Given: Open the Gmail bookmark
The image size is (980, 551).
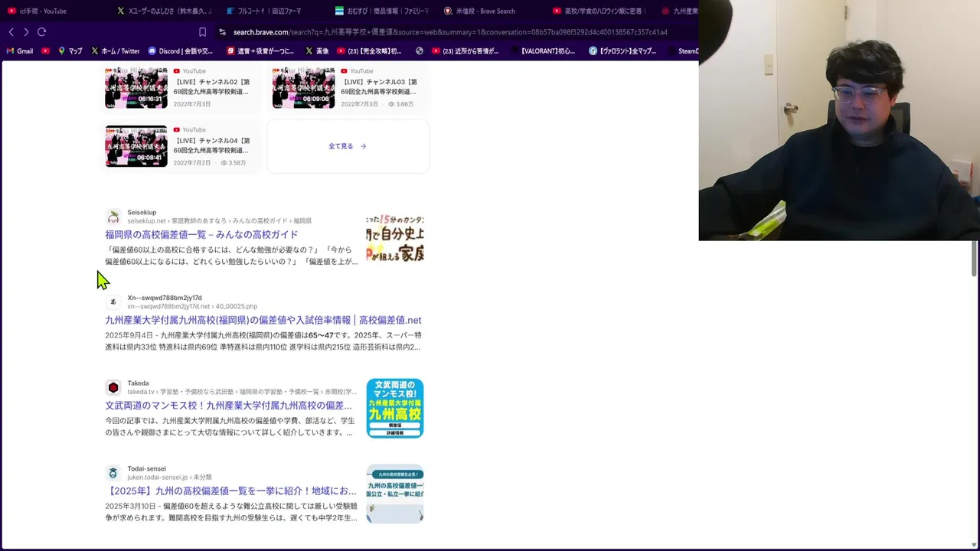Looking at the screenshot, I should point(19,51).
